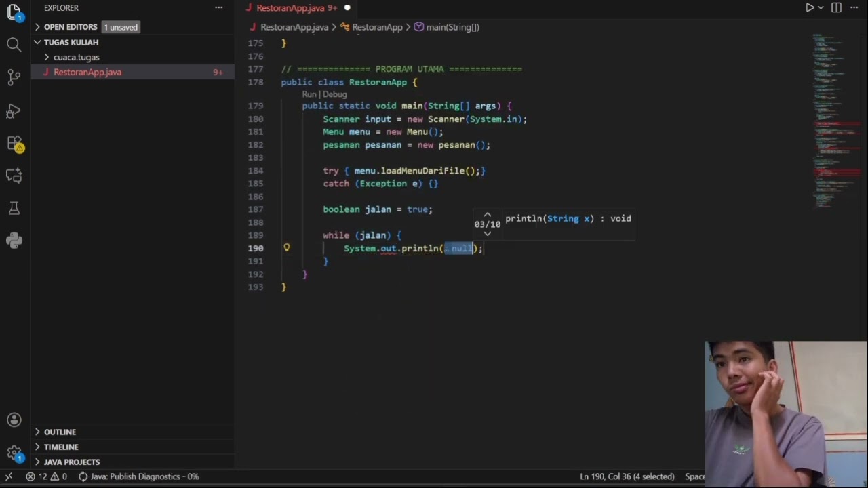This screenshot has width=868, height=488.
Task: Expand the cuaca.tugas folder
Action: coord(76,57)
